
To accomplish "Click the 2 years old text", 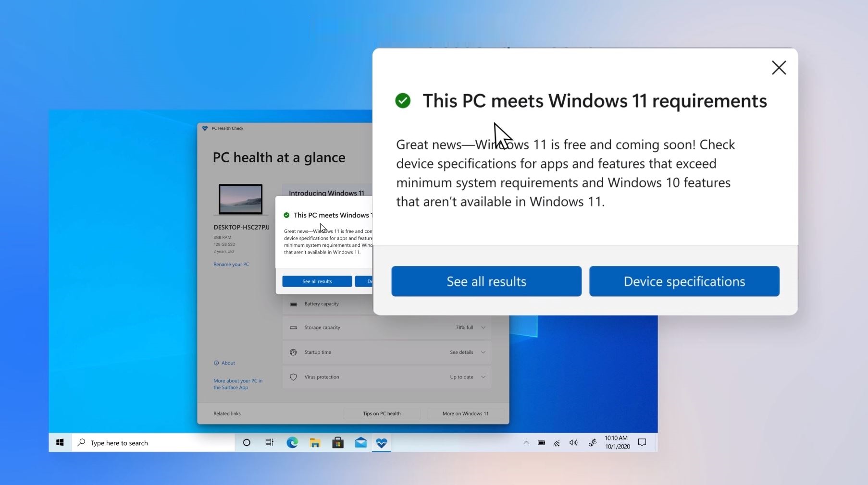I will (x=223, y=252).
